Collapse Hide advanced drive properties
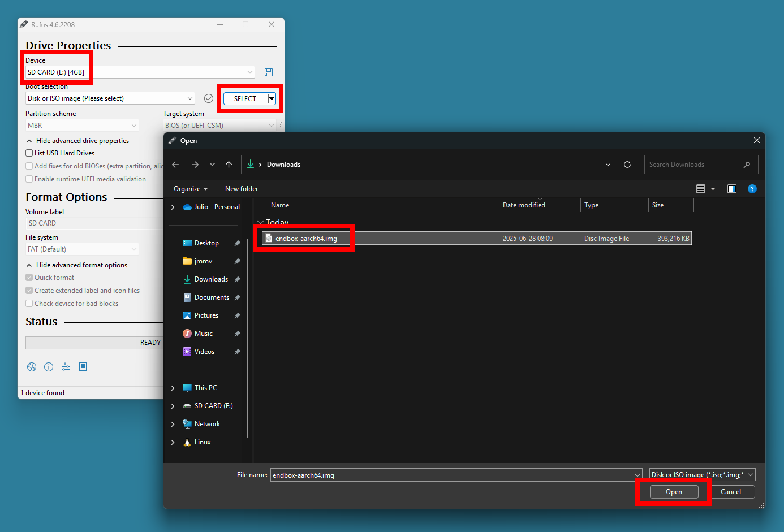Screen dimensions: 784x532 click(77, 141)
